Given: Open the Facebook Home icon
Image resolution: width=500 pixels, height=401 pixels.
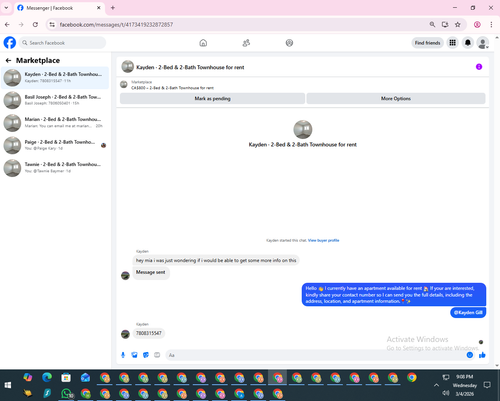Looking at the screenshot, I should tap(203, 43).
